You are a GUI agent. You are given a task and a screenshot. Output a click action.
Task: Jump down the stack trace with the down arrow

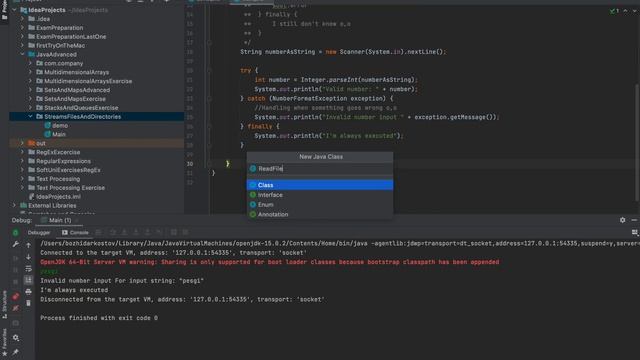coord(28,257)
